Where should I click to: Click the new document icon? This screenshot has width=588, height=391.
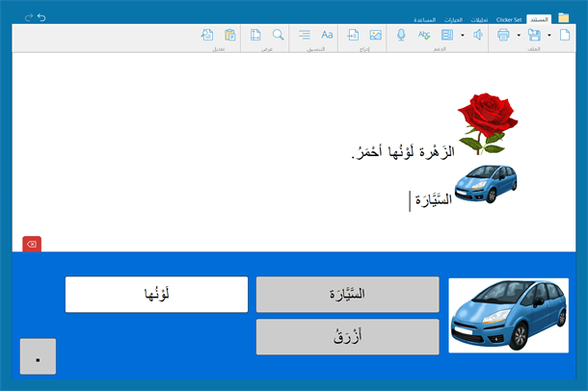coord(565,35)
